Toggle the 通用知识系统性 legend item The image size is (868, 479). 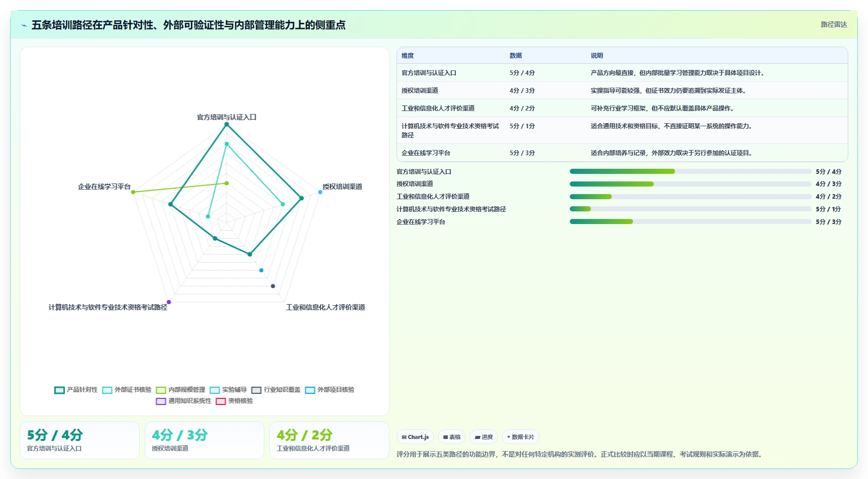[183, 401]
